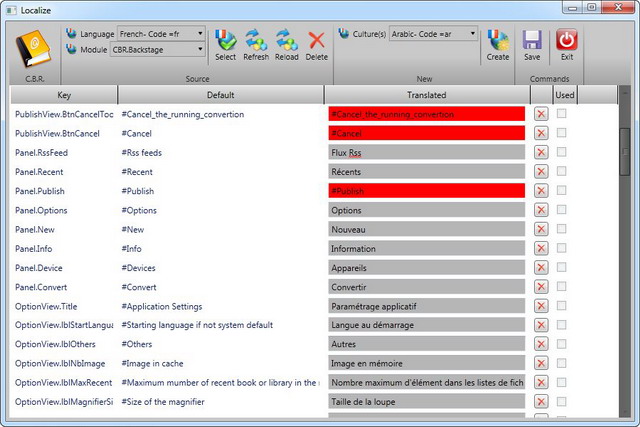Click the C.B.R. book icon
The width and height of the screenshot is (640, 427).
[33, 49]
